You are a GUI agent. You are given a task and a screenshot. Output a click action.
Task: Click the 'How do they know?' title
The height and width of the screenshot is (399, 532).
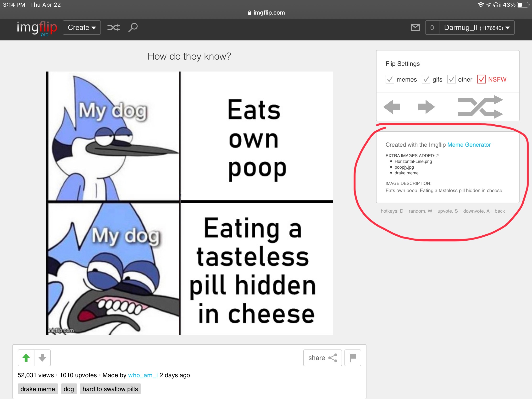[189, 56]
